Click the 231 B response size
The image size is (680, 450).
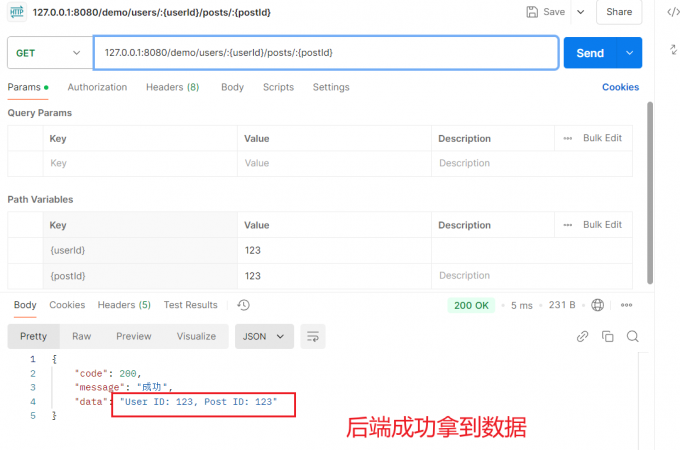tap(562, 305)
